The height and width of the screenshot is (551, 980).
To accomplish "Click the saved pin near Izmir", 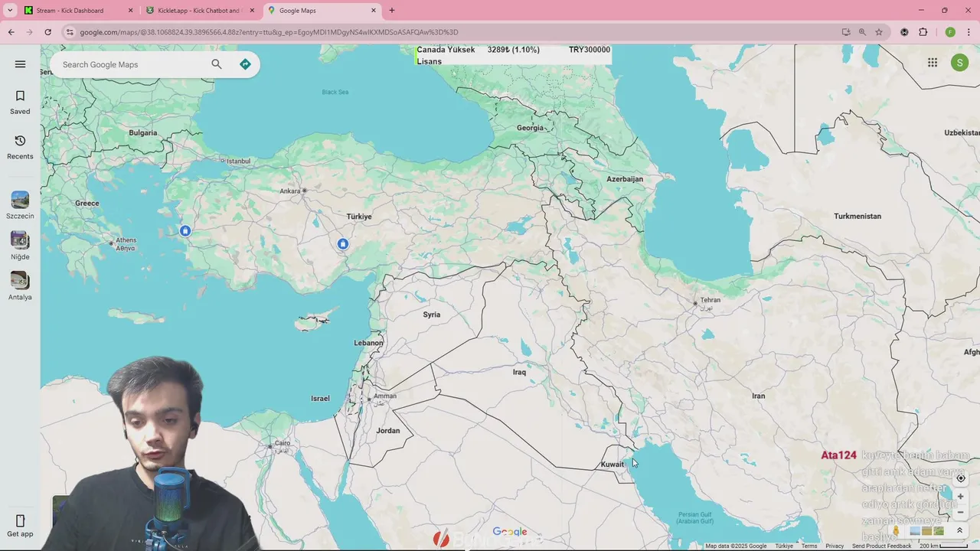I will pyautogui.click(x=185, y=230).
